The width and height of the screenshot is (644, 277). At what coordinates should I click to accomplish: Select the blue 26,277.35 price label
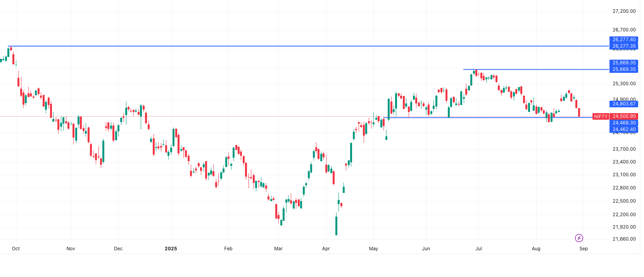624,46
